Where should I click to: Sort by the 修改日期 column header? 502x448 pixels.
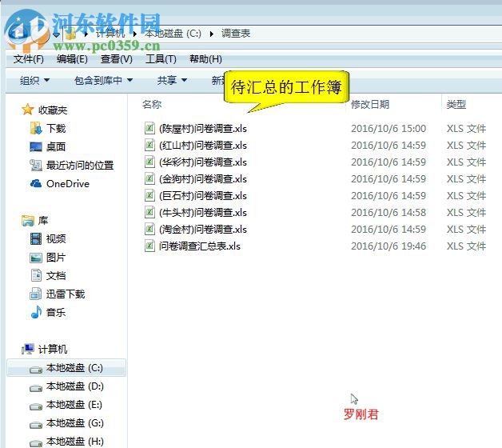(x=370, y=104)
